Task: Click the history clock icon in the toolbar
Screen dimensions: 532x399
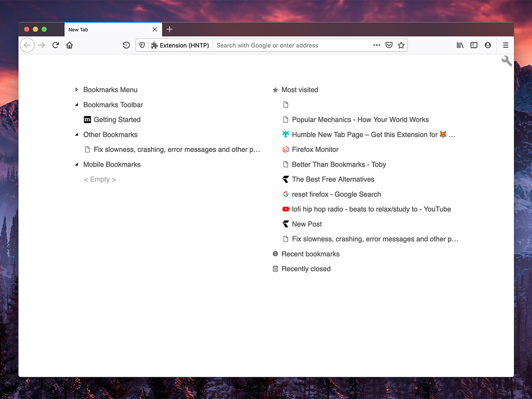Action: pyautogui.click(x=126, y=45)
